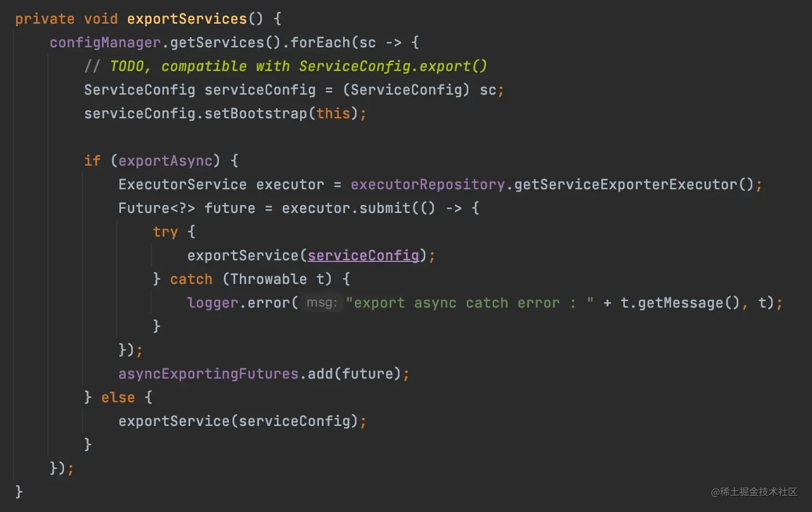Click the this keyword argument

(333, 113)
